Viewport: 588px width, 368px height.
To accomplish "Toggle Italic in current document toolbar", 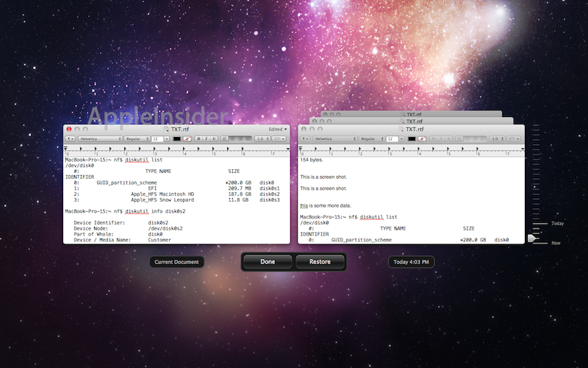I will pyautogui.click(x=207, y=138).
